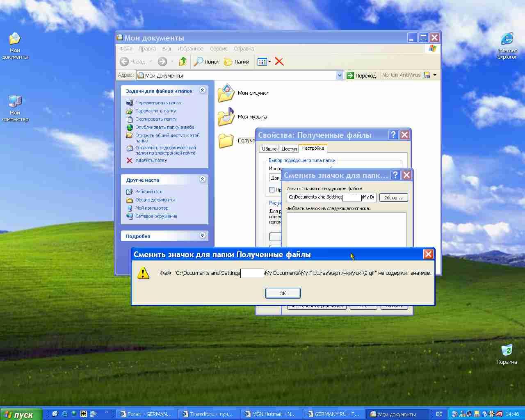Select the Моя музыка folder icon
This screenshot has width=525, height=420.
pyautogui.click(x=226, y=116)
